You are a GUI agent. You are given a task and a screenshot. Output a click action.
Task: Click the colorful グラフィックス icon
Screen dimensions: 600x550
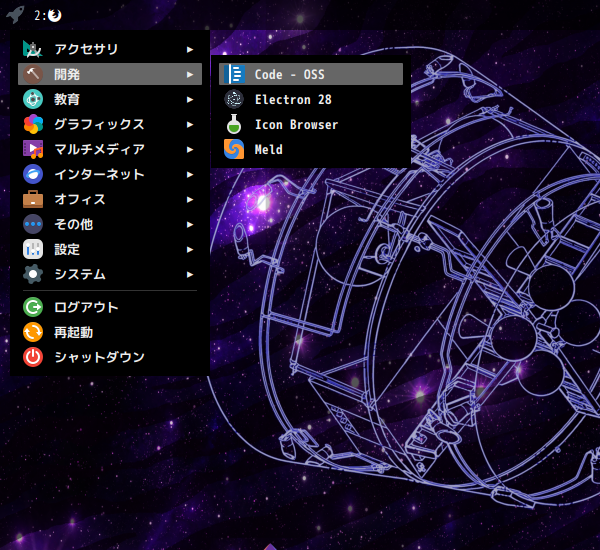(x=33, y=124)
